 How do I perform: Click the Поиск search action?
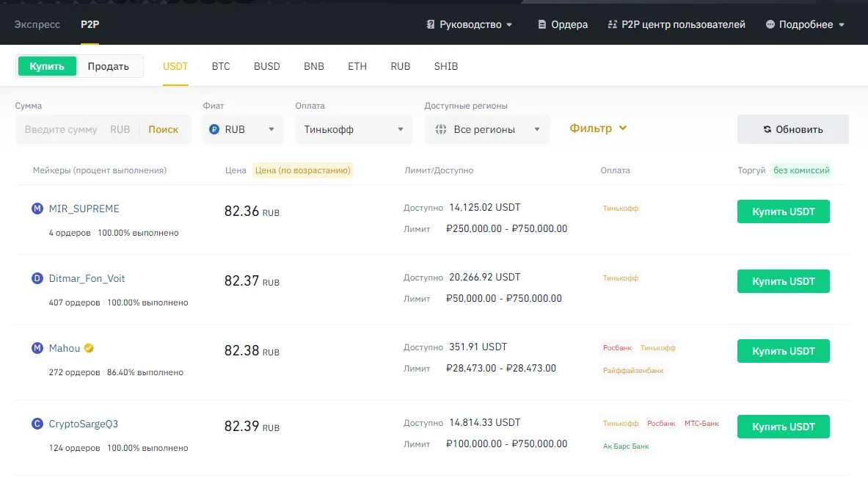[x=163, y=129]
